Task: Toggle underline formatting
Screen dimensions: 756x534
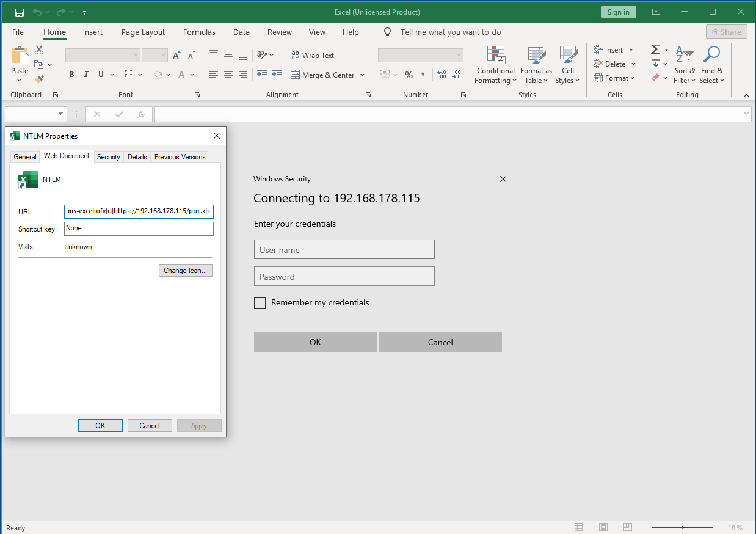Action: pos(100,74)
